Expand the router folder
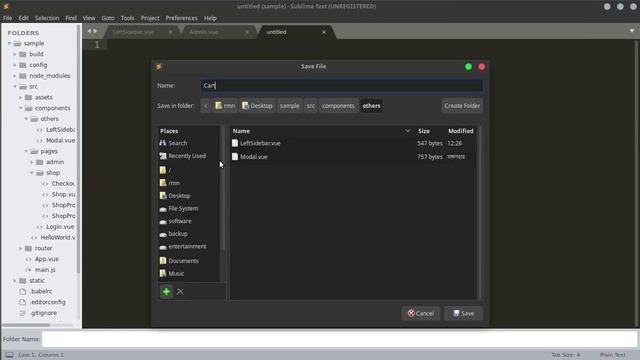The width and height of the screenshot is (640, 360). [x=20, y=248]
